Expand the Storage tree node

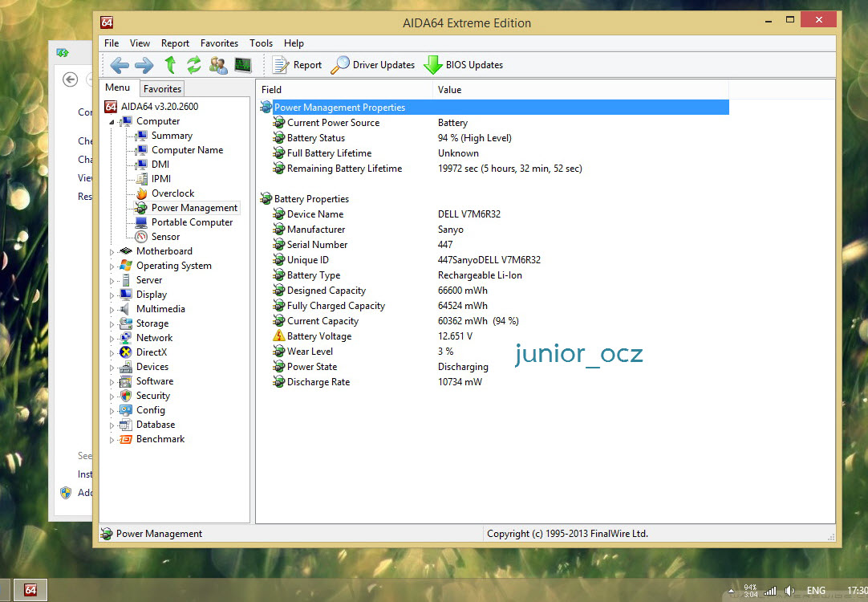(x=112, y=324)
